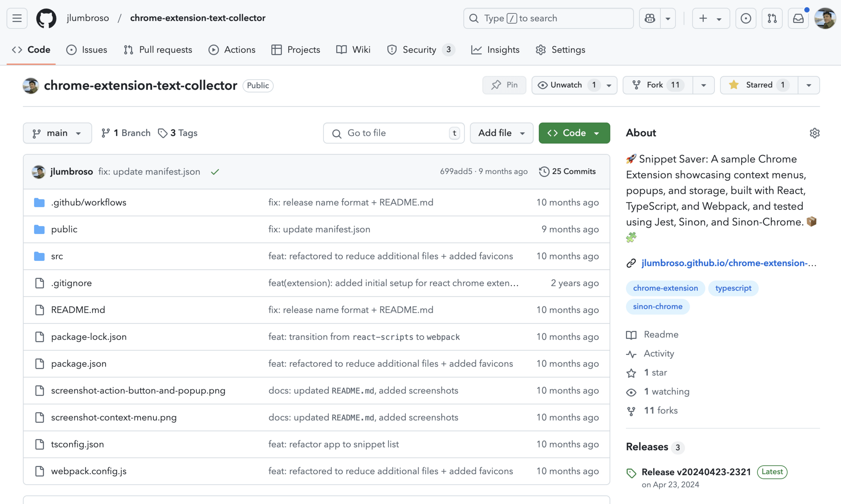Switch to the Pull requests tab
The width and height of the screenshot is (841, 504).
pyautogui.click(x=158, y=50)
